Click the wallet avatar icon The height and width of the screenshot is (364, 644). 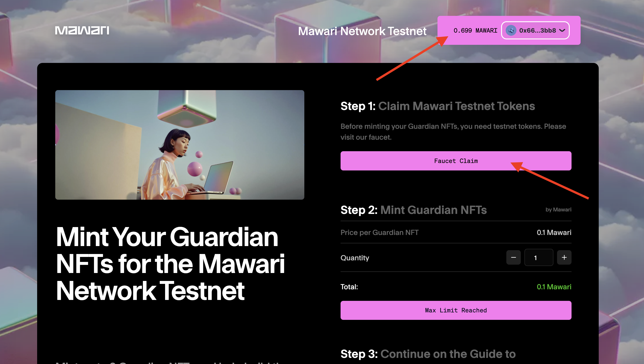click(x=511, y=31)
